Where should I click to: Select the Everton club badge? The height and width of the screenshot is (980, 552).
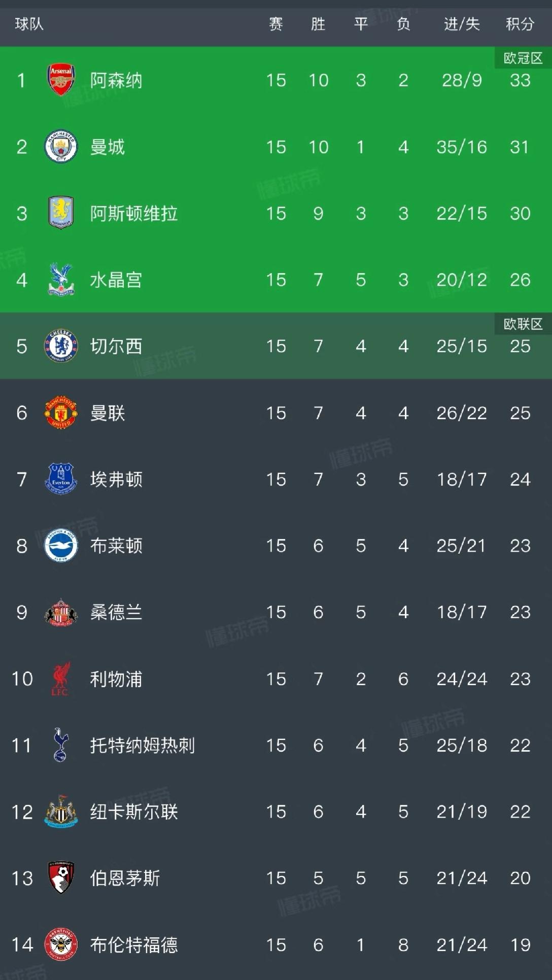(61, 479)
